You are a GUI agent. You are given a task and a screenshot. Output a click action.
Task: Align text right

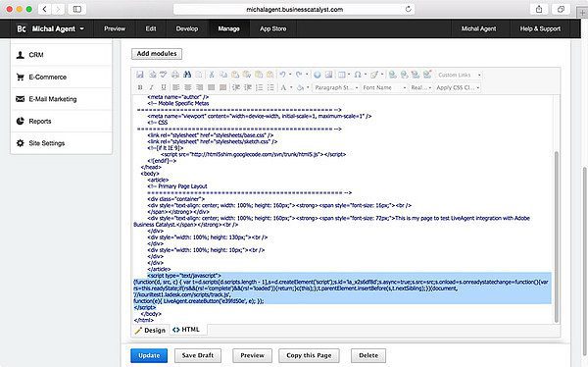tap(199, 87)
